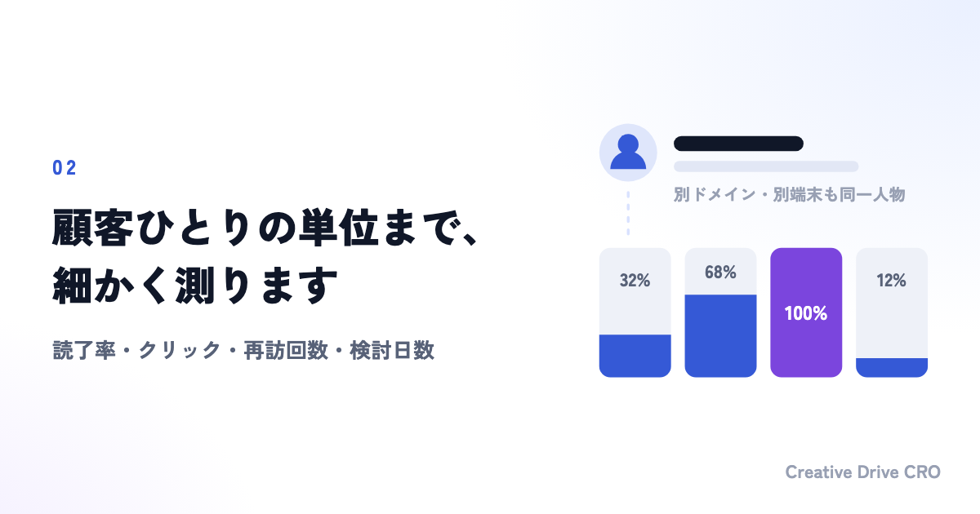Click the purple 100% bar card
Viewport: 980px width, 514px height.
coord(806,312)
